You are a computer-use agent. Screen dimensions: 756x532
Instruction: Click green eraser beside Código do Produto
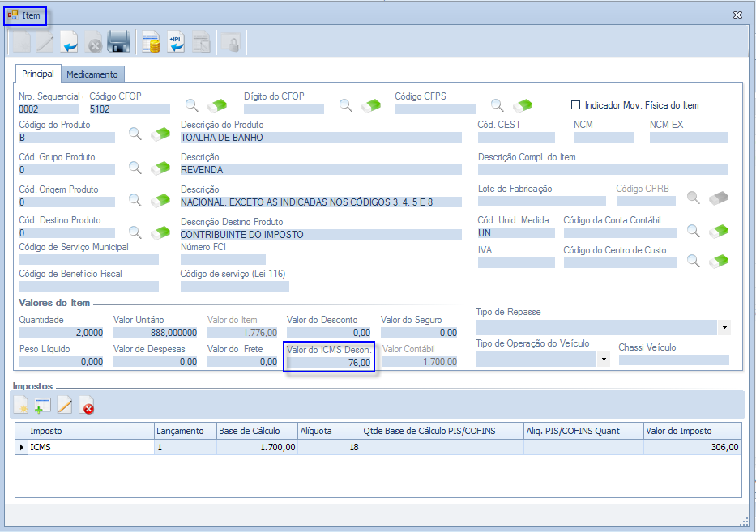click(160, 134)
